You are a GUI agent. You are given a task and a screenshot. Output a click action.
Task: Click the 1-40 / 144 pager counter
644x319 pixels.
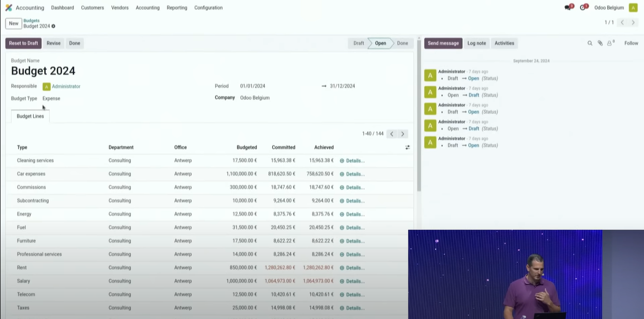(x=373, y=134)
